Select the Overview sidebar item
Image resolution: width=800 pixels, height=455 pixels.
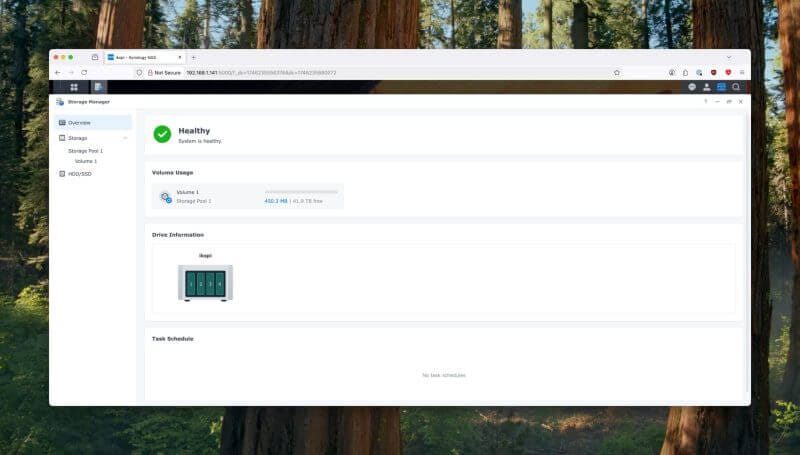tap(93, 122)
